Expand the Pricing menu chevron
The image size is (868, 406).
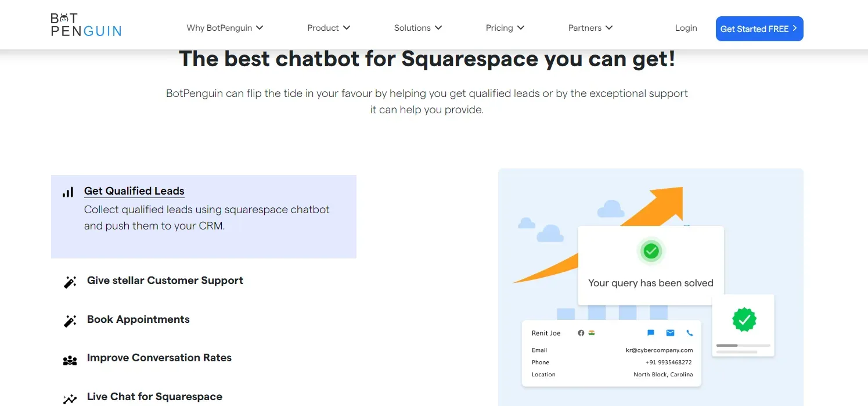pyautogui.click(x=521, y=27)
